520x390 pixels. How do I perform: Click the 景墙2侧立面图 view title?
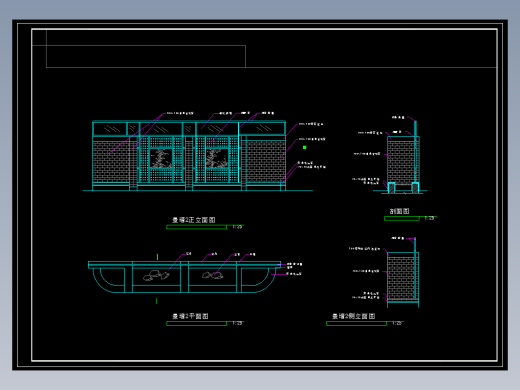click(x=354, y=316)
